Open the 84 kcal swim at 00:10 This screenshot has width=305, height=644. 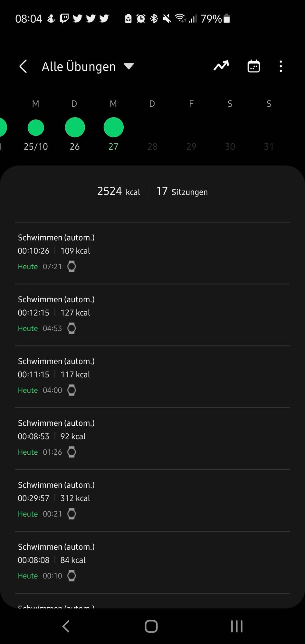(x=152, y=562)
